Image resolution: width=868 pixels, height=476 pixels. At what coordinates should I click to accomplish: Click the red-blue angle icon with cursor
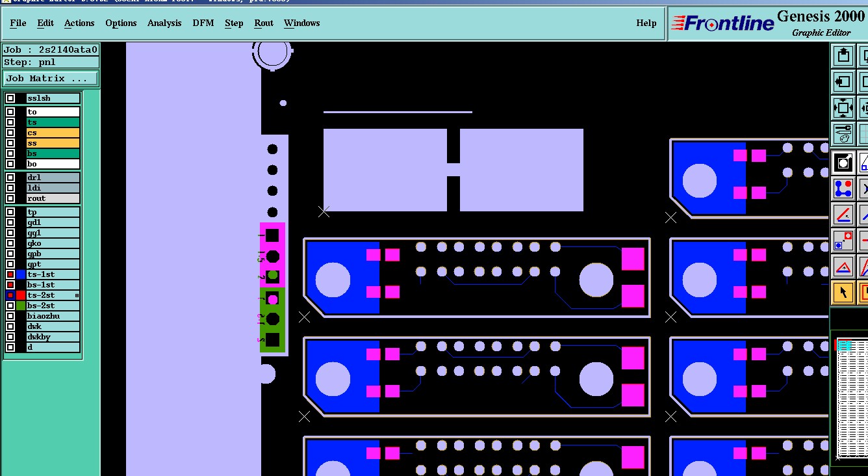click(843, 215)
